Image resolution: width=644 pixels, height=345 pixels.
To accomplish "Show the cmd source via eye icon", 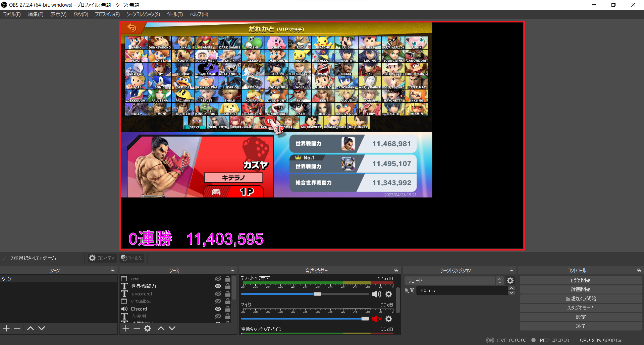I will [218, 279].
